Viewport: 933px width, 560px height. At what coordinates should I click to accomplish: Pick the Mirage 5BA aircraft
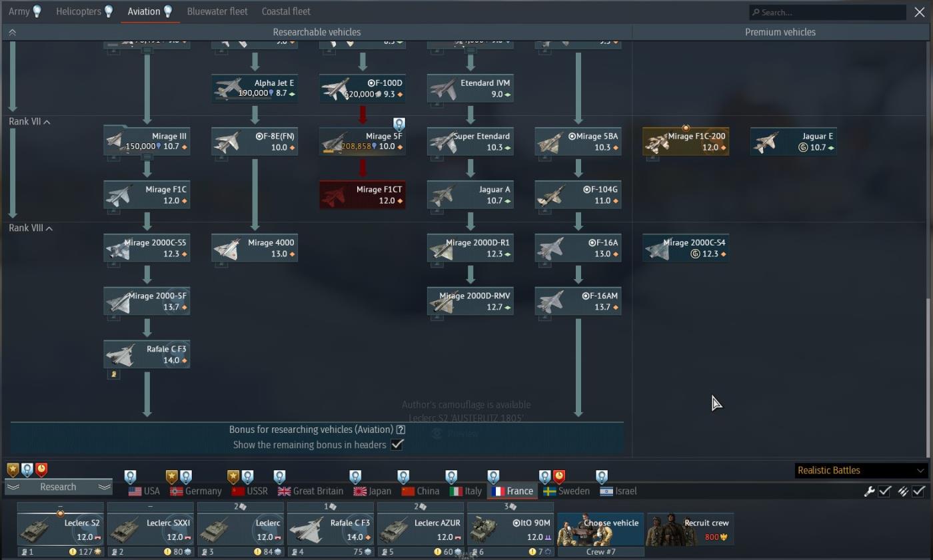coord(578,141)
